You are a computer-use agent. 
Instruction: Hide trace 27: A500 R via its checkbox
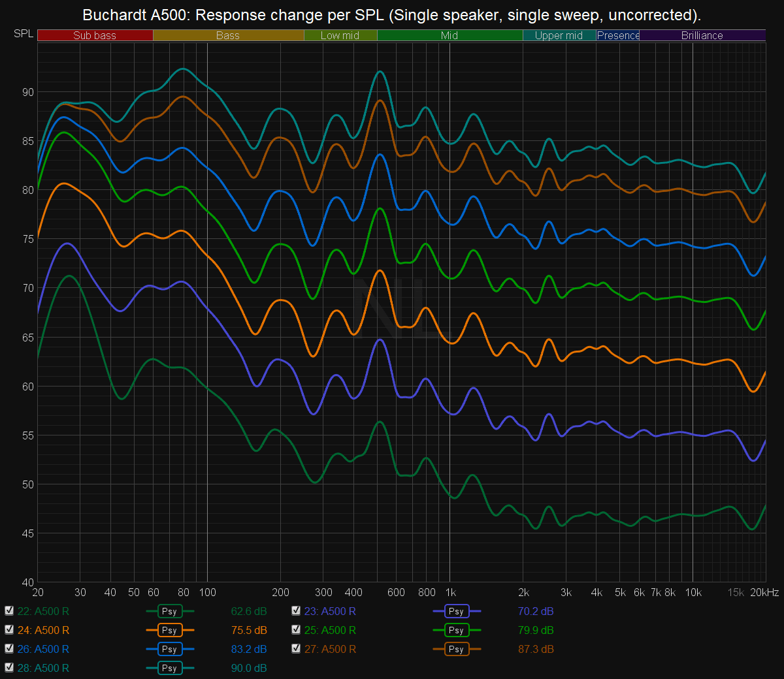click(x=296, y=649)
